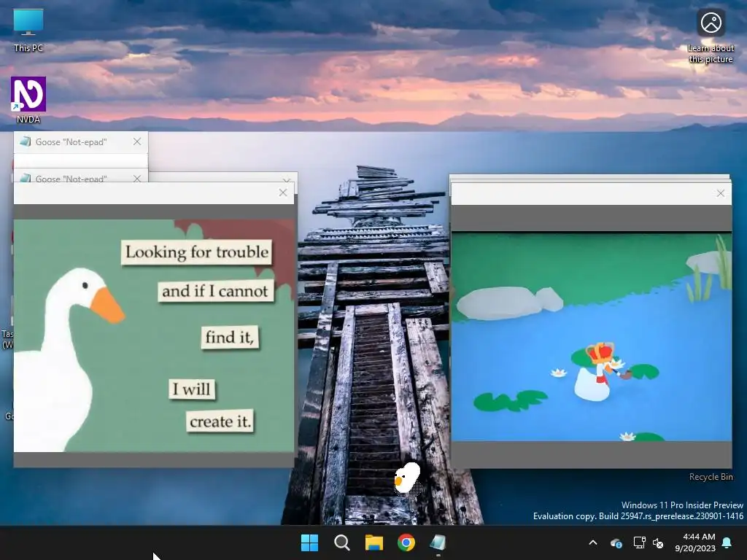Image resolution: width=747 pixels, height=560 pixels.
Task: Select the top Goose "Not-epad" title bar
Action: tap(81, 142)
